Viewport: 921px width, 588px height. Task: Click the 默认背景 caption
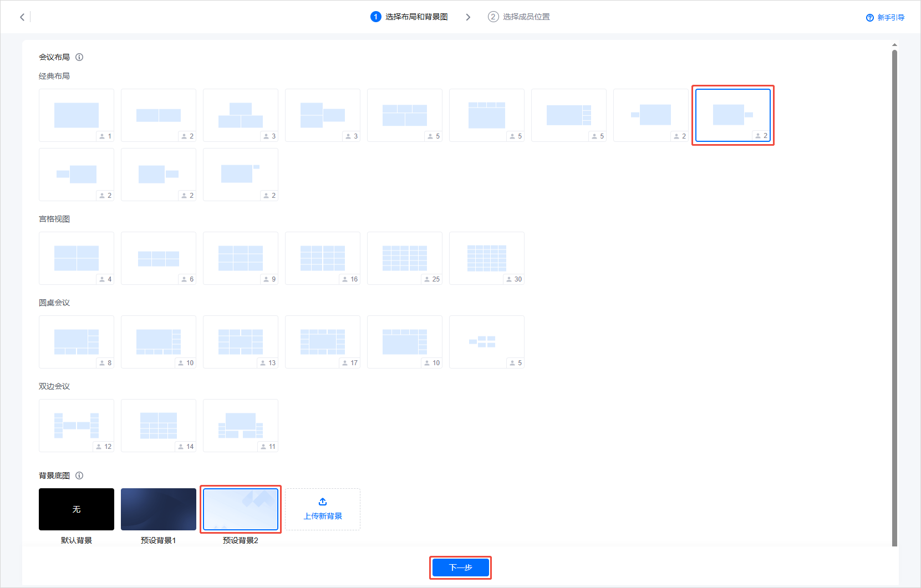click(77, 540)
